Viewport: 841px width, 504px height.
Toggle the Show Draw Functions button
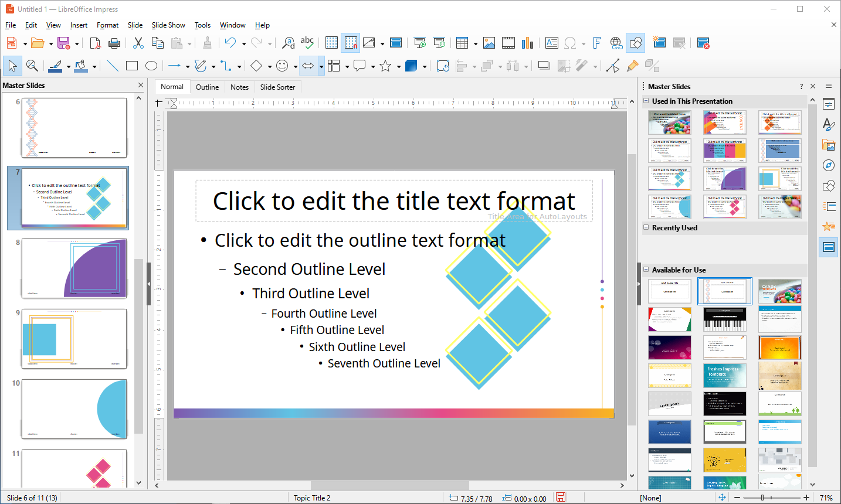636,43
